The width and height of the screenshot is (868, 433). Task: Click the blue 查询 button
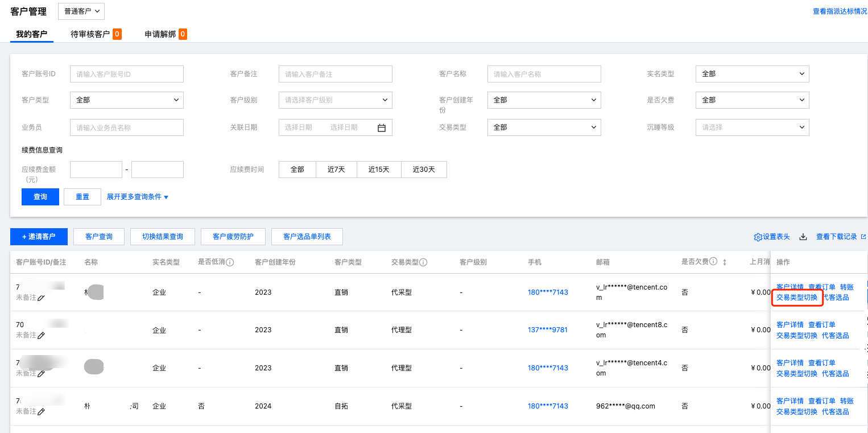tap(40, 197)
